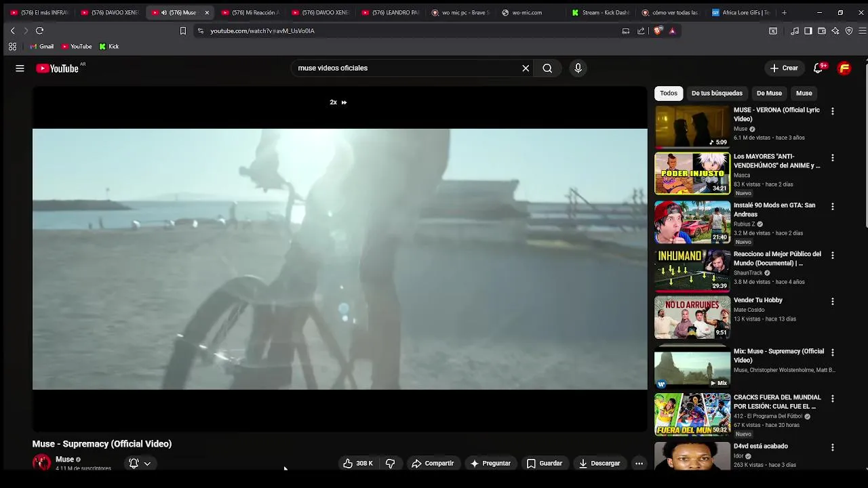The width and height of the screenshot is (868, 488).
Task: Switch to LEANDRO PA tab
Action: (390, 12)
